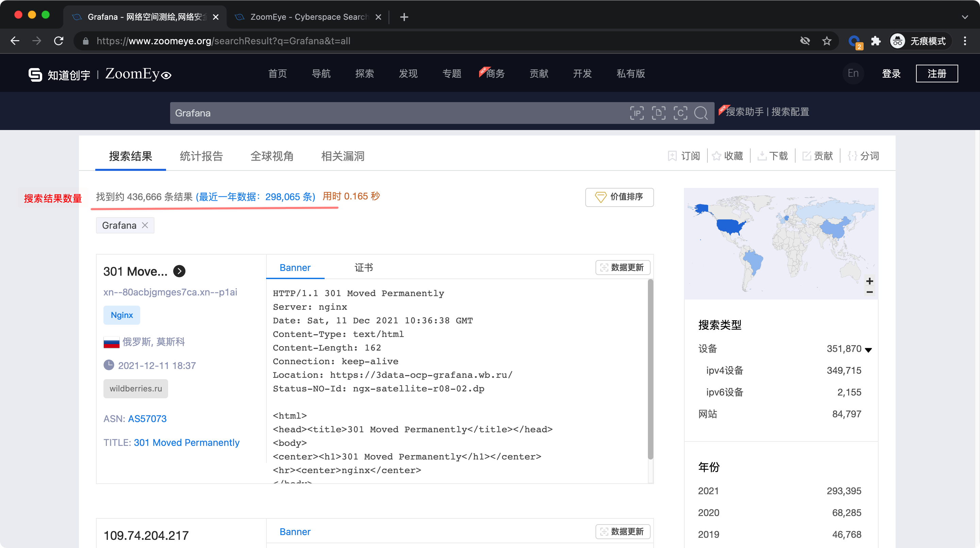The height and width of the screenshot is (548, 980).
Task: Bookmark page with the star icon
Action: [x=826, y=41]
